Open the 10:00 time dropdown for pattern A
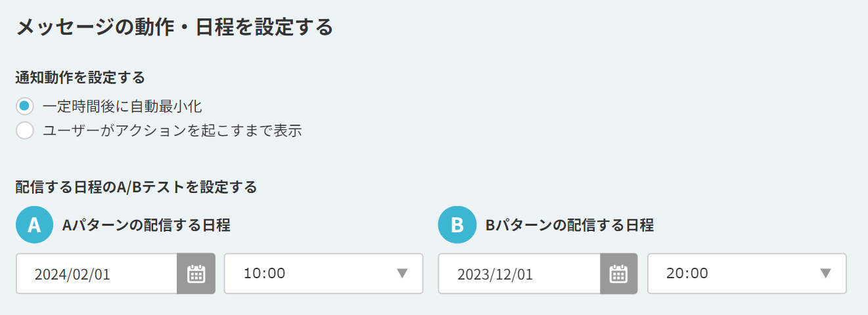 [323, 274]
